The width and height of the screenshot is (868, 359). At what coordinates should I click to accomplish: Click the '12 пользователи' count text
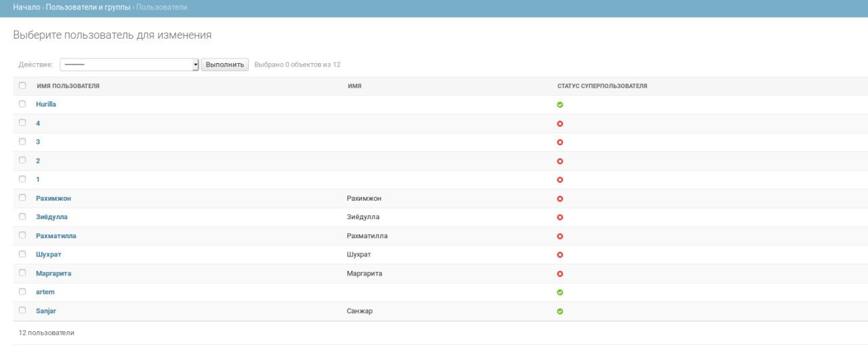click(x=47, y=333)
